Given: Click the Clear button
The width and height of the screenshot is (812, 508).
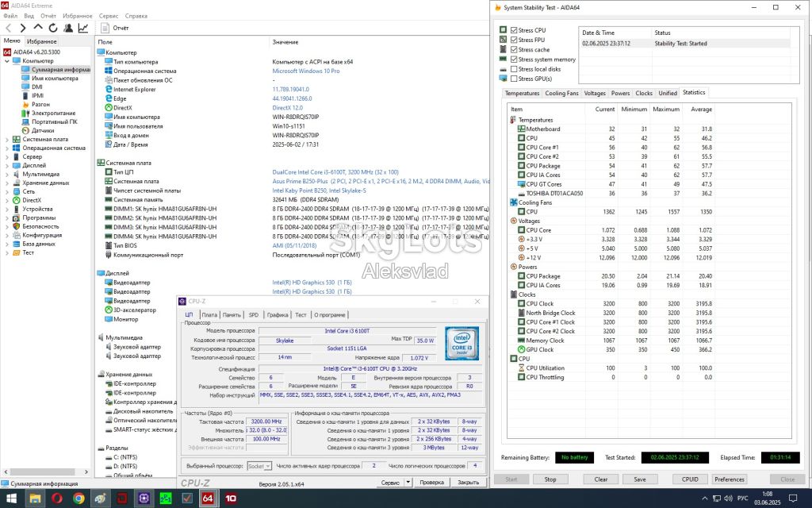Looking at the screenshot, I should coord(601,479).
